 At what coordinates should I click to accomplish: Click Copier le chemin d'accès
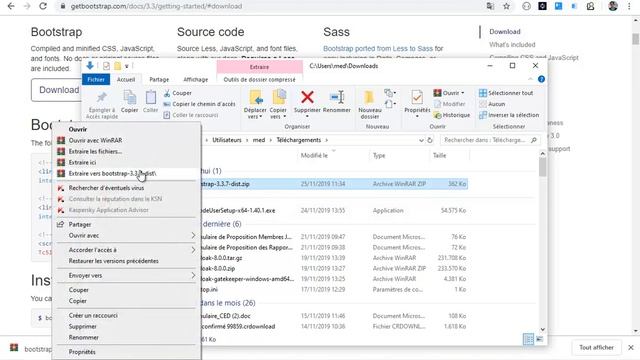click(x=199, y=104)
